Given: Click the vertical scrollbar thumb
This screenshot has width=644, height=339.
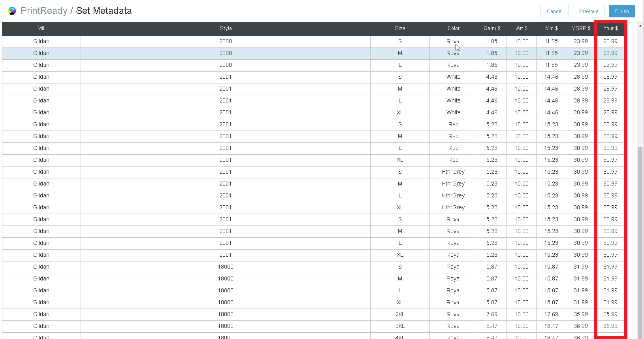Looking at the screenshot, I should click(x=640, y=242).
